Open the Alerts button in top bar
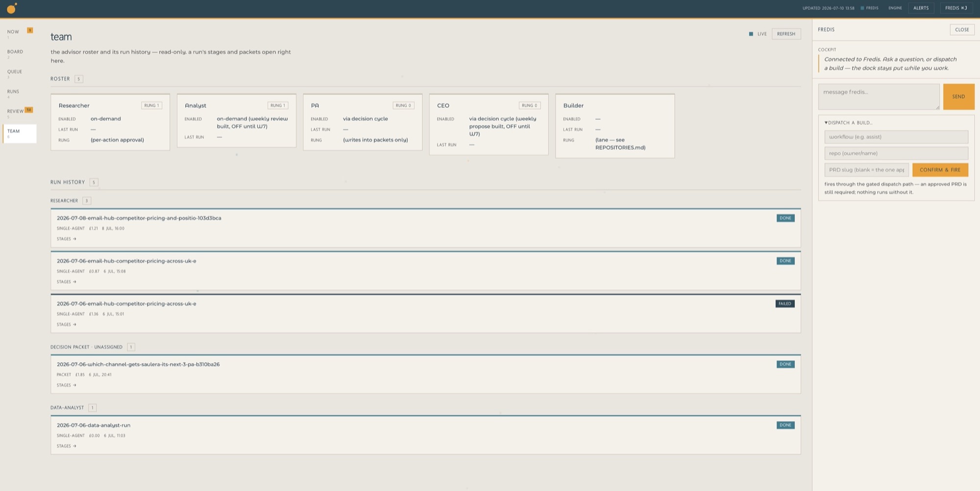 (x=921, y=8)
